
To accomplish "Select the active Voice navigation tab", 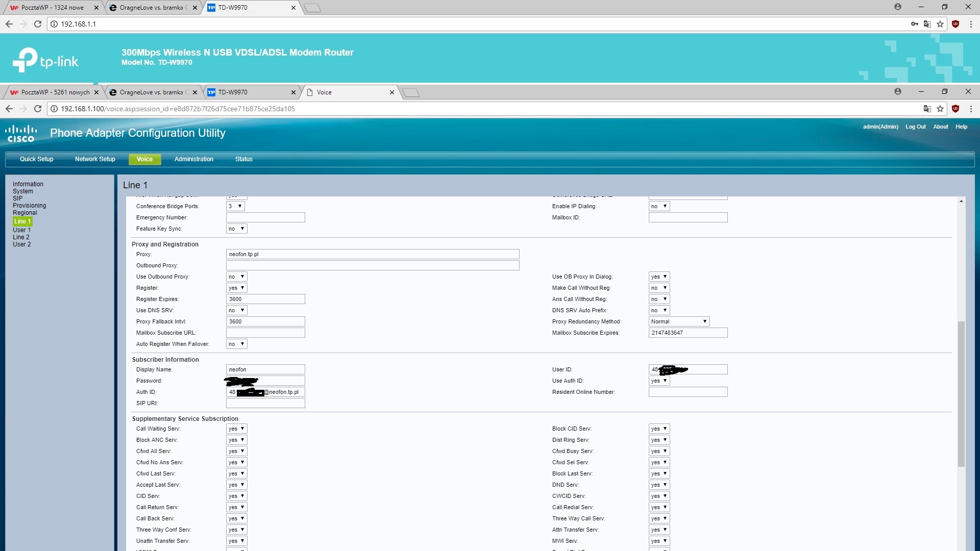I will [x=144, y=159].
